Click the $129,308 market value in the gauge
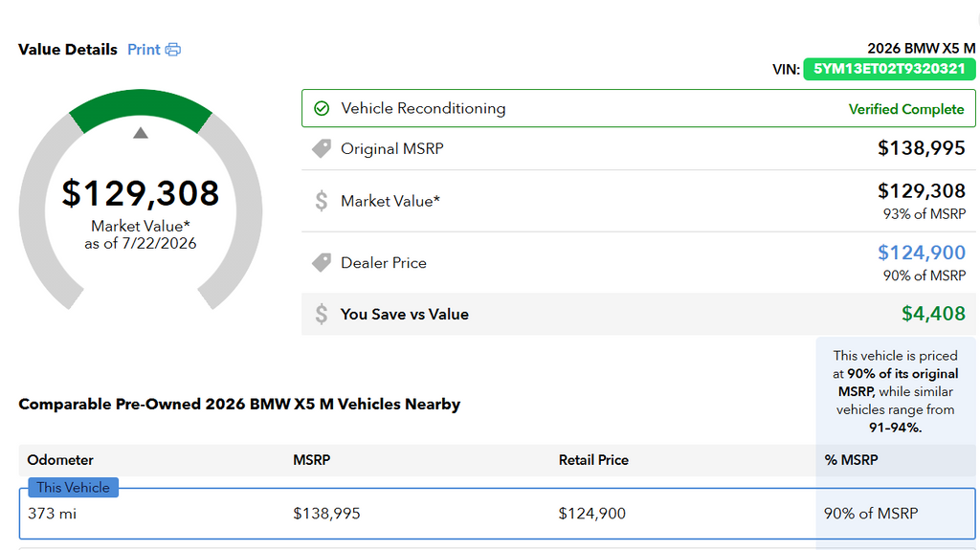Screen dimensions: 980x550 pyautogui.click(x=141, y=193)
